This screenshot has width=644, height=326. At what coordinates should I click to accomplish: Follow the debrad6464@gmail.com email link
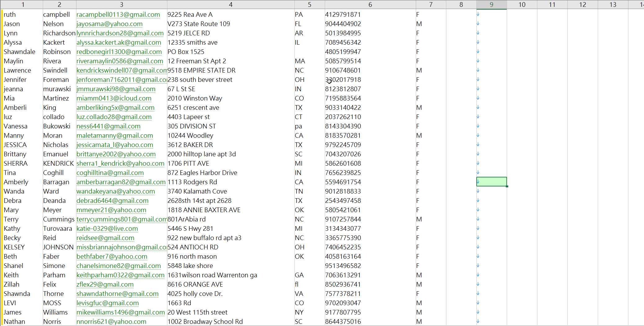click(x=112, y=201)
